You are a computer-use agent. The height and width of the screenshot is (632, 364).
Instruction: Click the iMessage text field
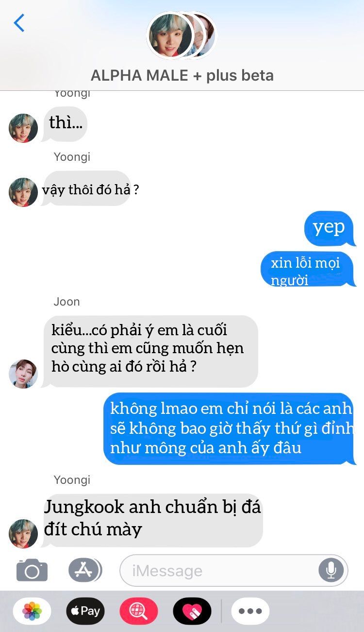click(x=234, y=570)
